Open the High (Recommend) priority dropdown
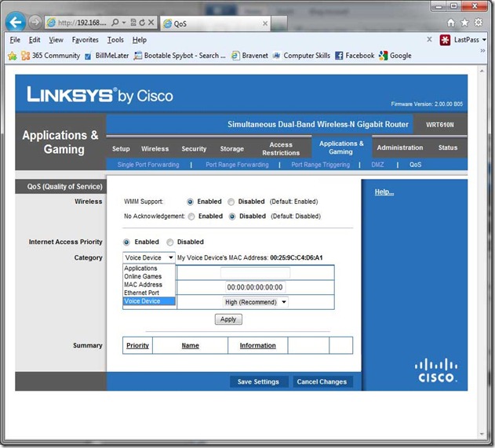Screen dimensions: 495x448 (256, 302)
